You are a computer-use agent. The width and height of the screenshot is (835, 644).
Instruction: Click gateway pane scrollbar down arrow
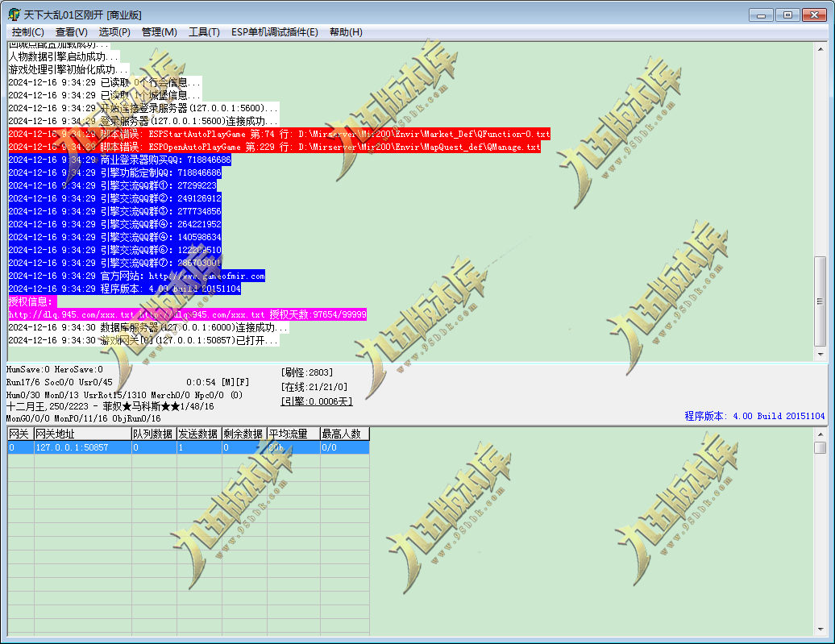[820, 629]
